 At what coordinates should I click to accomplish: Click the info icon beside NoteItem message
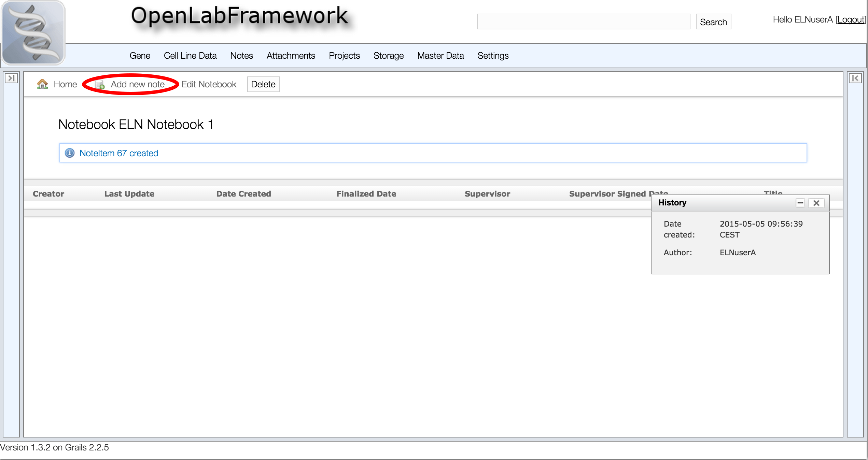(x=70, y=153)
